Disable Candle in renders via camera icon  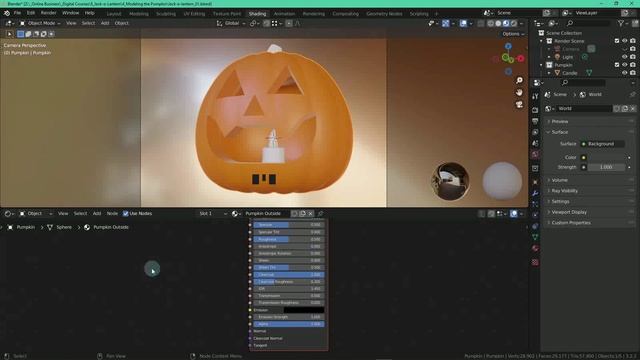pos(633,73)
